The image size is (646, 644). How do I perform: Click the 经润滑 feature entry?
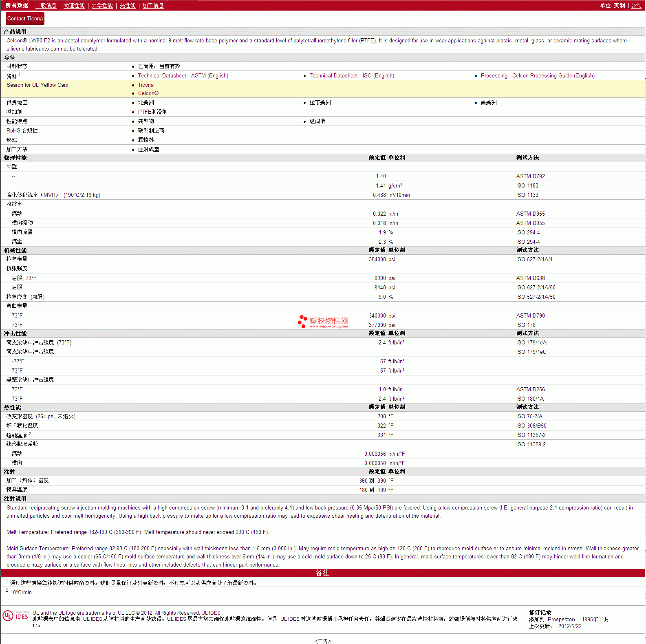click(x=317, y=121)
